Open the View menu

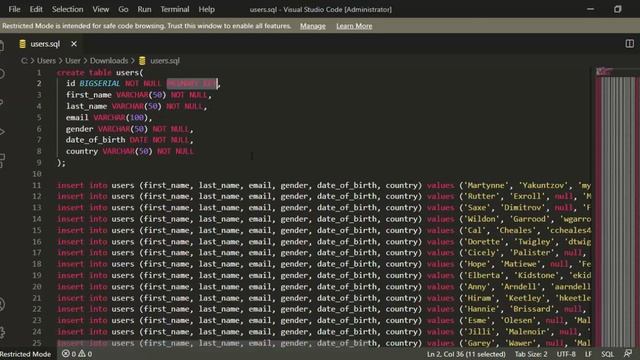(x=100, y=9)
